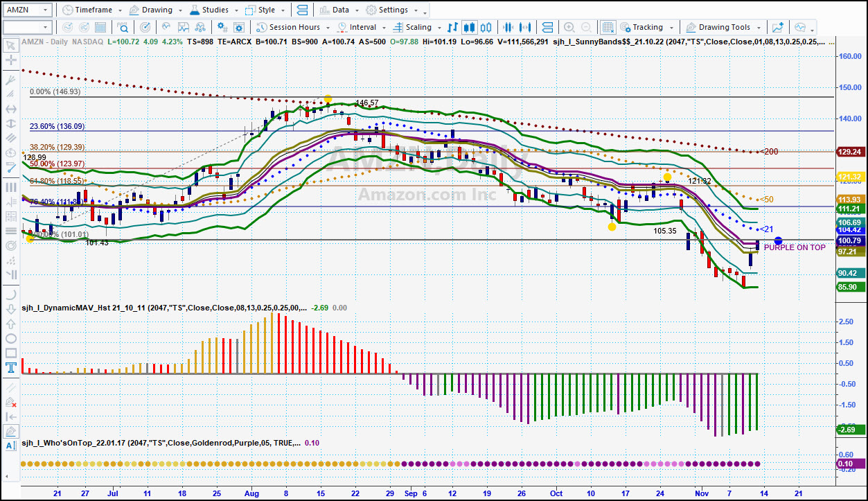Click the 105.35 price label on chart

[x=665, y=231]
